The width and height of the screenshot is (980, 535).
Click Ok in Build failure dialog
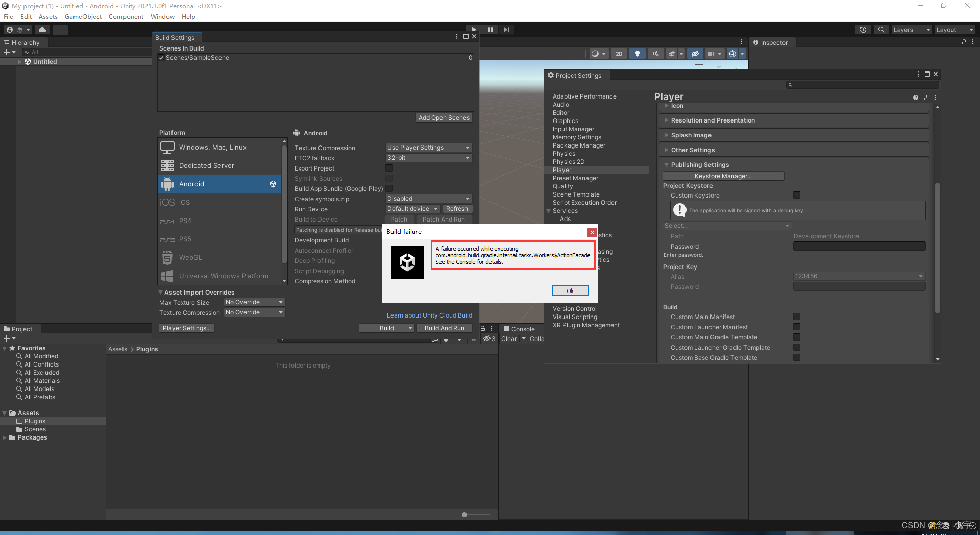pyautogui.click(x=570, y=291)
